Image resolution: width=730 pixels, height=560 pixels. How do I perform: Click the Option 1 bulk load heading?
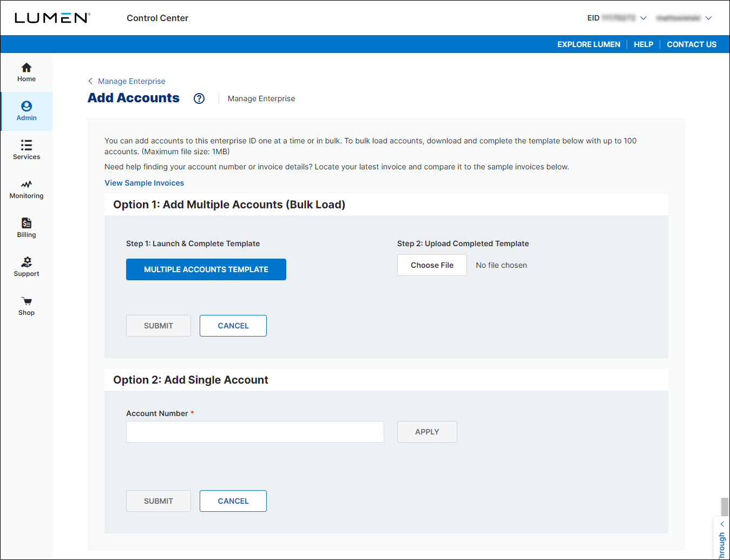pos(229,205)
